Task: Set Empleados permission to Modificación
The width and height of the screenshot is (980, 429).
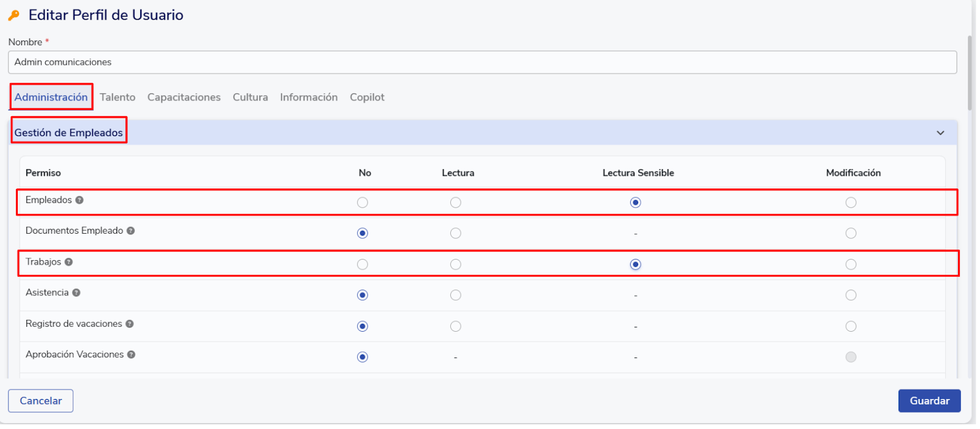Action: pyautogui.click(x=851, y=203)
